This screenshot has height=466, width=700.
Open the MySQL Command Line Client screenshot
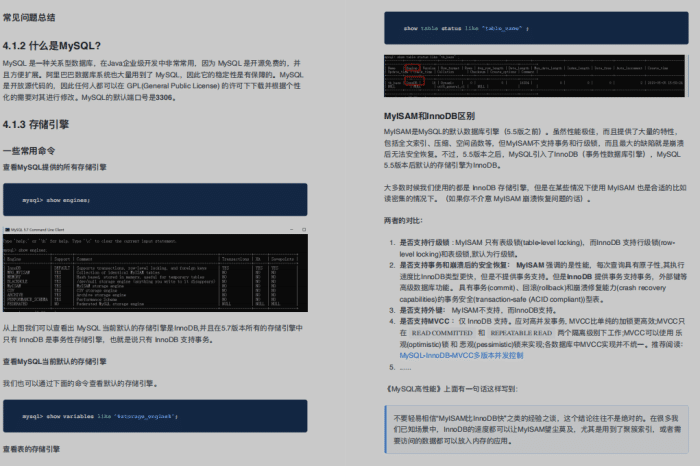(155, 269)
